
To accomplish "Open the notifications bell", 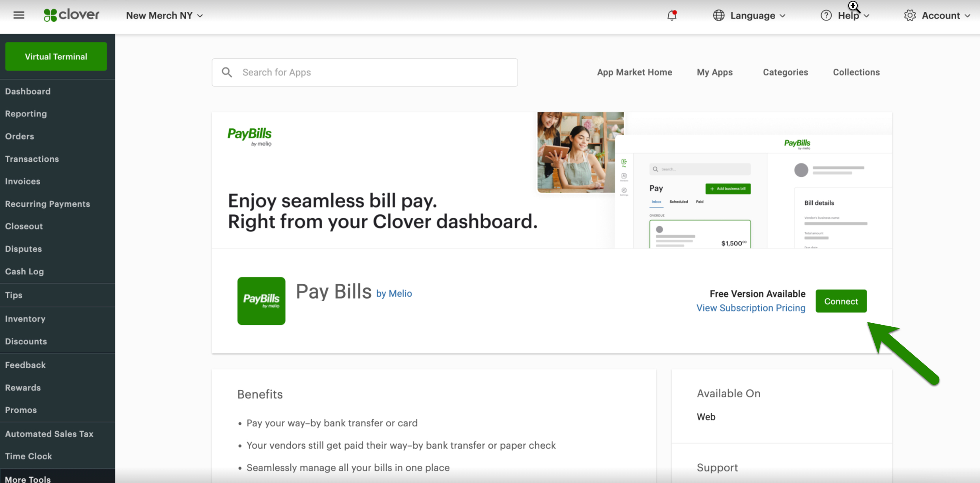I will [x=671, y=15].
